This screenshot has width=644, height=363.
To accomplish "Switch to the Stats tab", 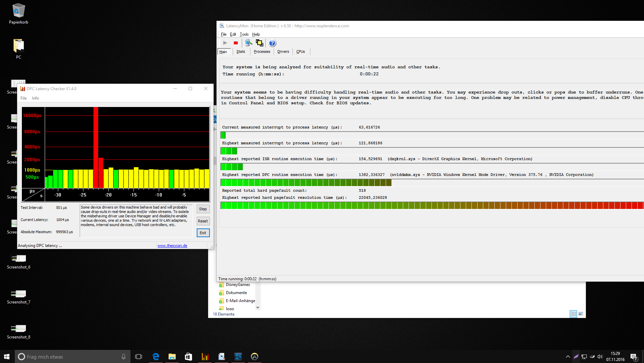I will 241,52.
